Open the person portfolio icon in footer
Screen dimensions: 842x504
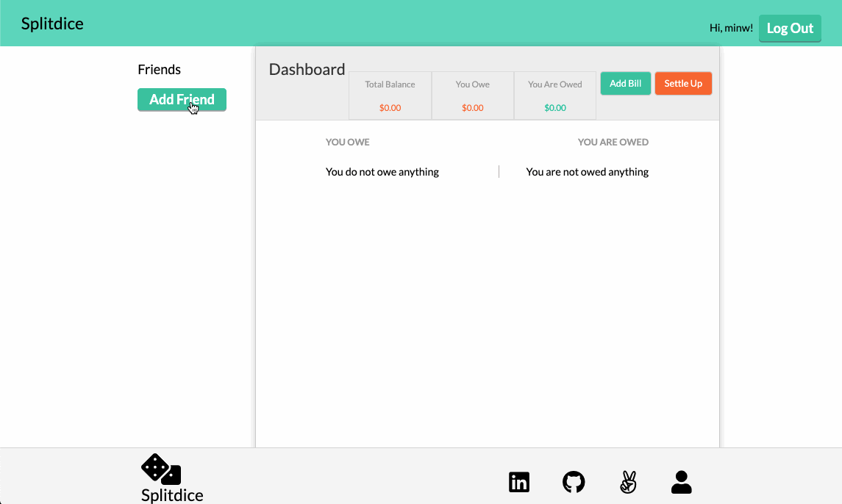(682, 482)
